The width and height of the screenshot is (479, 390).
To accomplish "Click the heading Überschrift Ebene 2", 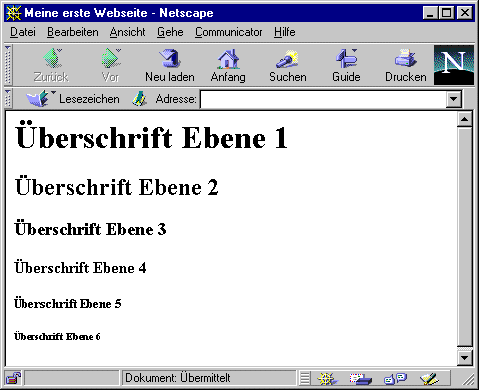I will tap(117, 186).
